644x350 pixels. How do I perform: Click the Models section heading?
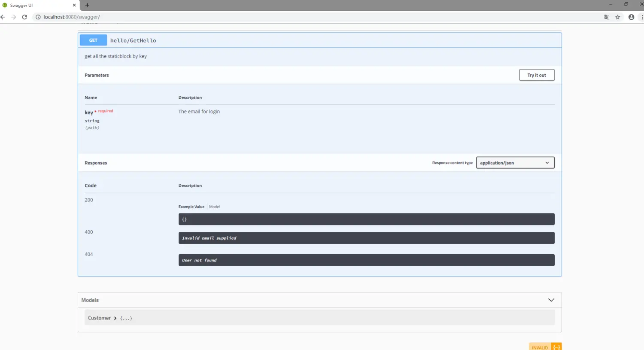[x=90, y=300]
